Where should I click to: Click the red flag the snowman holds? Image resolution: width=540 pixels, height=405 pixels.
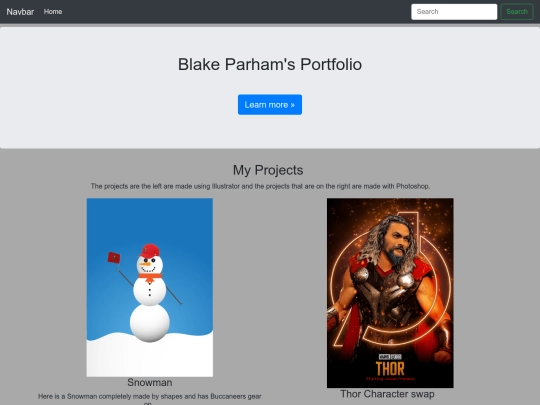tap(114, 258)
